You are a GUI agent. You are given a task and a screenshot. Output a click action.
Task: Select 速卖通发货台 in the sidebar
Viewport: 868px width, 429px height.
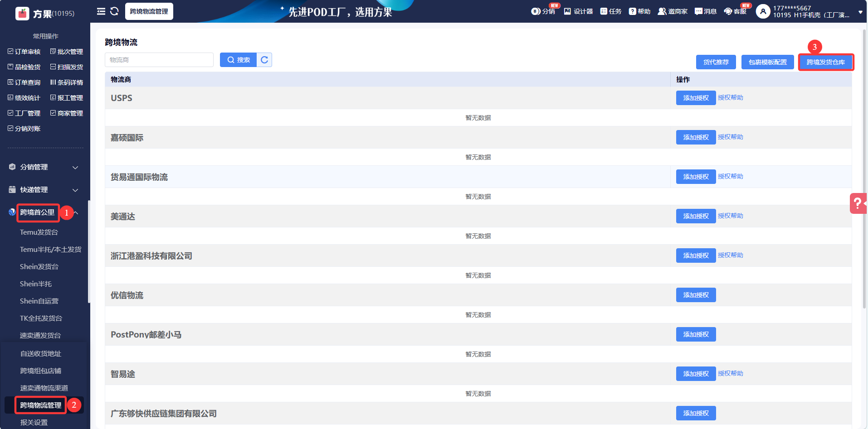[x=40, y=336]
